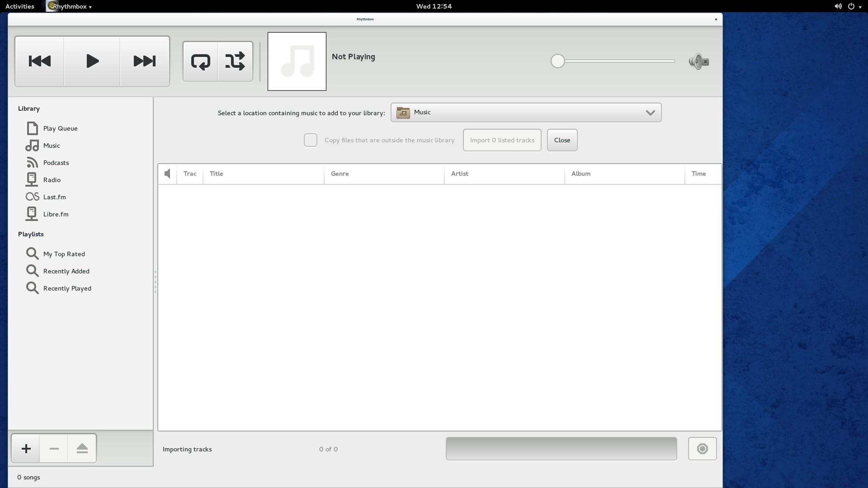Viewport: 868px width, 488px height.
Task: Open the Rhythmbox application menu
Action: (69, 6)
